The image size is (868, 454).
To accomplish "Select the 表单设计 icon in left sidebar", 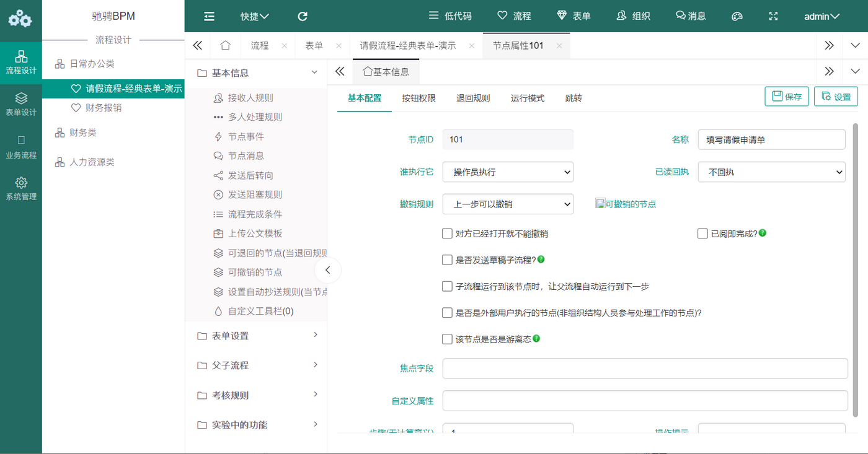I will click(x=20, y=103).
